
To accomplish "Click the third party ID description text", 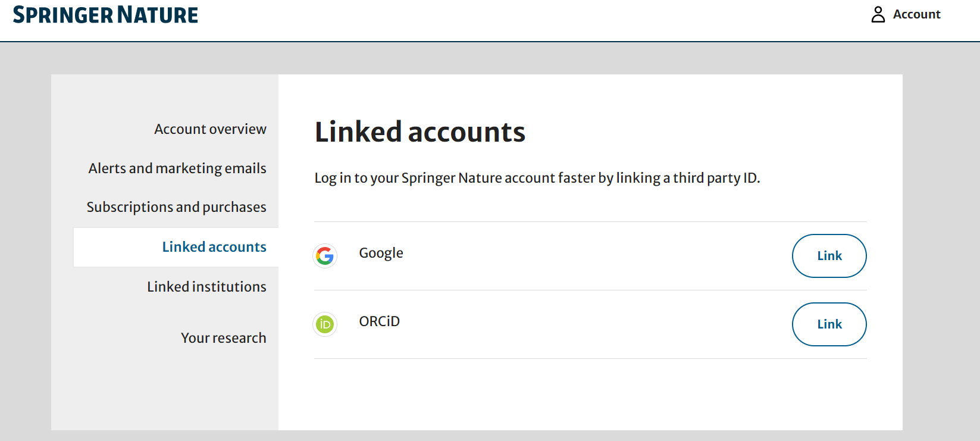I will [x=537, y=178].
